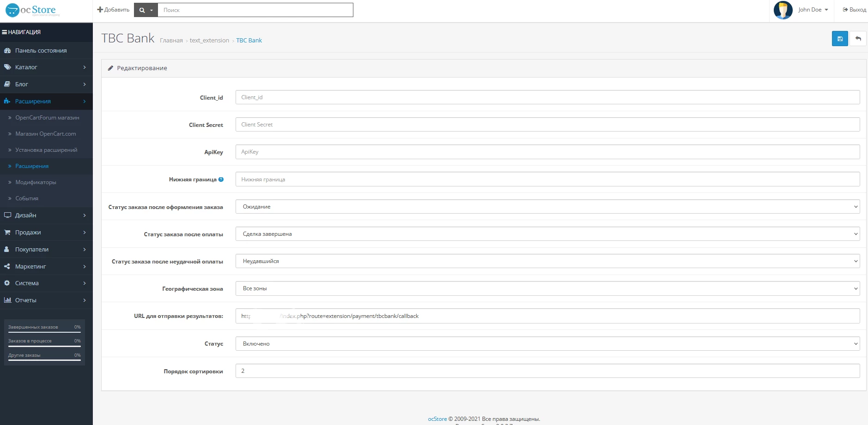The width and height of the screenshot is (868, 425).
Task: Click the Покупатели user icon
Action: point(7,250)
